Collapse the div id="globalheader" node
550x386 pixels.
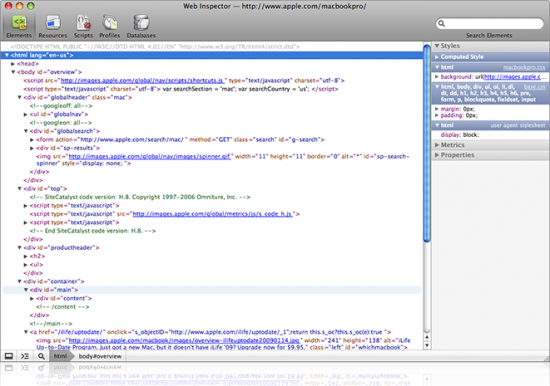(x=19, y=97)
